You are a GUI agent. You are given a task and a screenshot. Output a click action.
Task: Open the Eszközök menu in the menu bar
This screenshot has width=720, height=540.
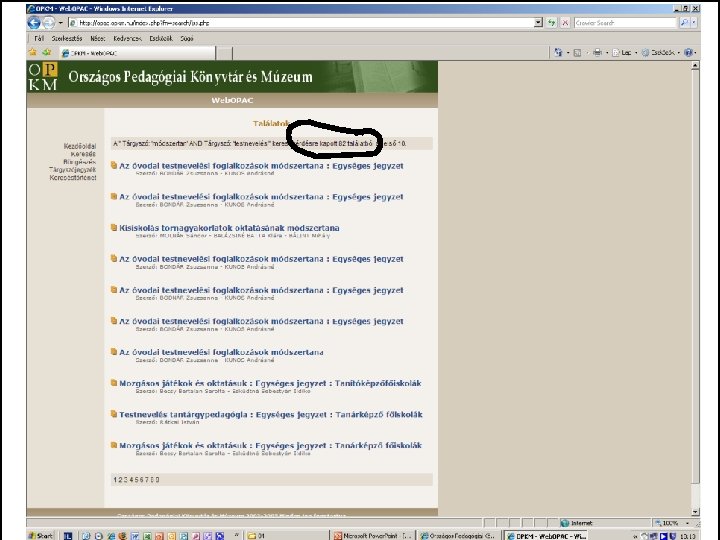[x=161, y=39]
